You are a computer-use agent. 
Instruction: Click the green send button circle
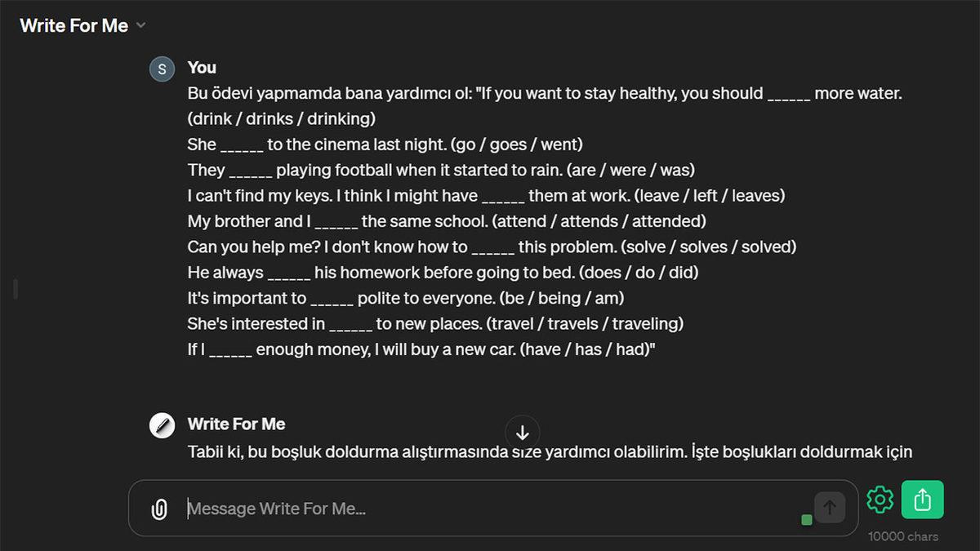click(829, 507)
